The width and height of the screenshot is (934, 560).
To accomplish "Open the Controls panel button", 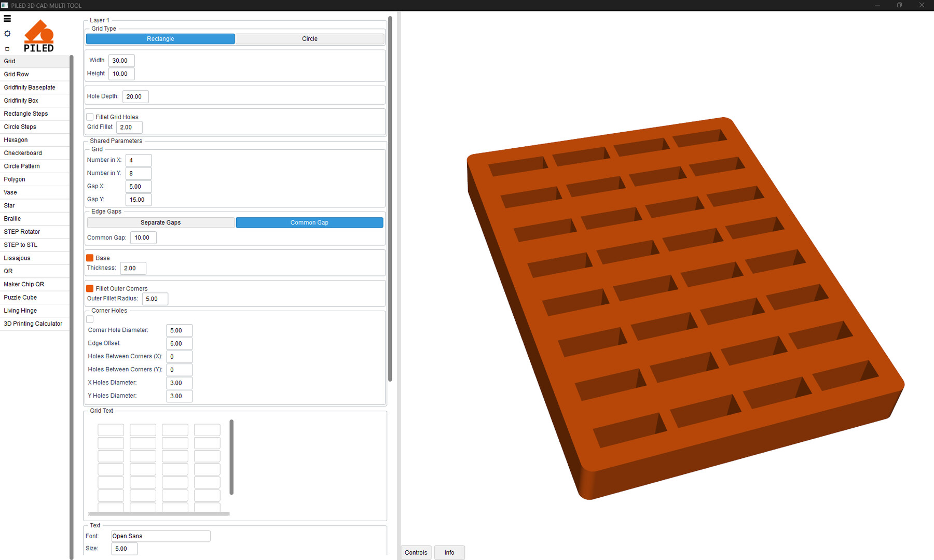I will pos(416,553).
